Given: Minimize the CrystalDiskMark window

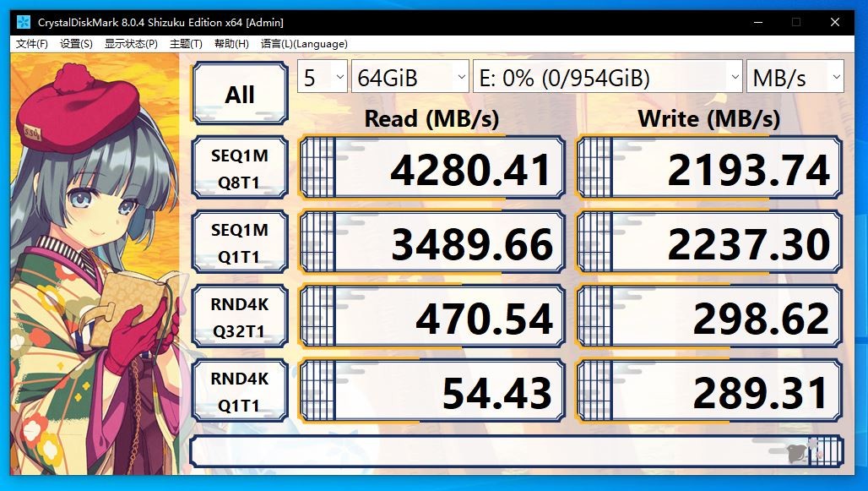Looking at the screenshot, I should 758,22.
